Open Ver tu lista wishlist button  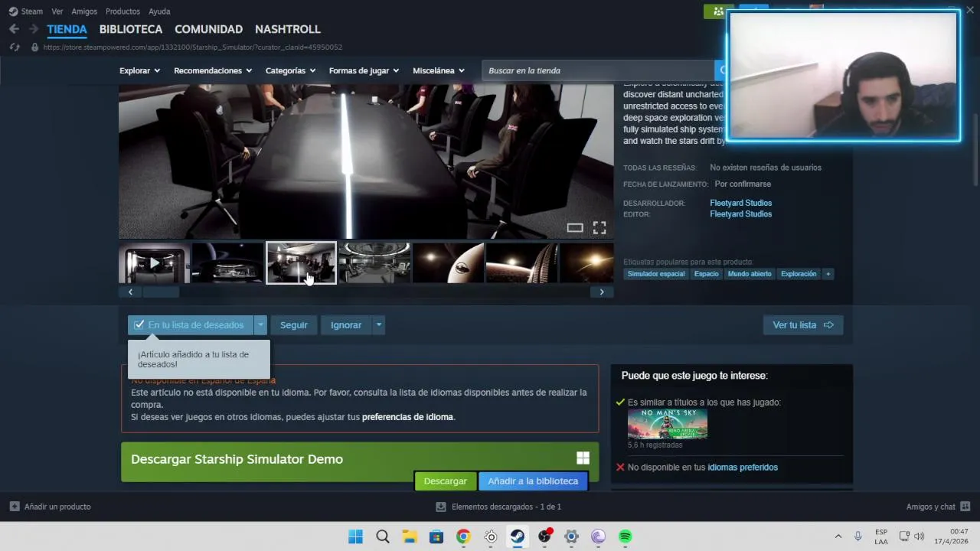[x=803, y=325]
